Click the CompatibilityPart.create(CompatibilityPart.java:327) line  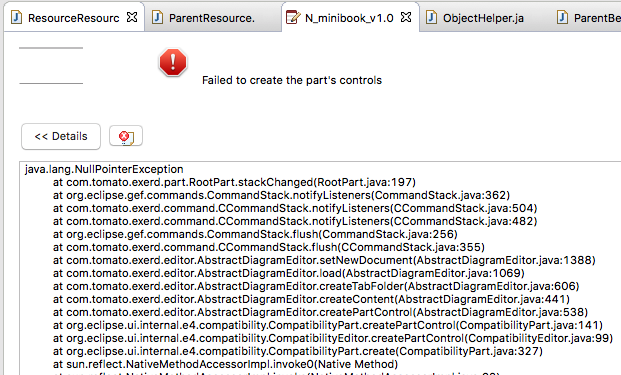tap(298, 352)
